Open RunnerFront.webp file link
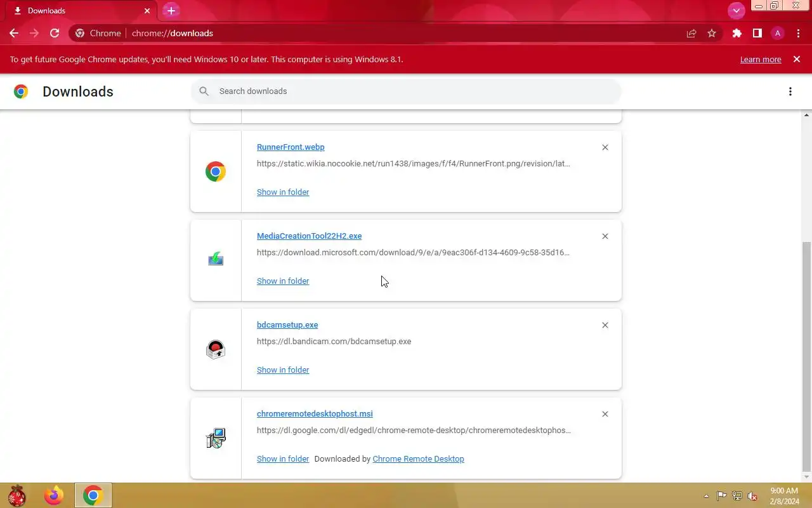This screenshot has width=812, height=508. point(291,147)
